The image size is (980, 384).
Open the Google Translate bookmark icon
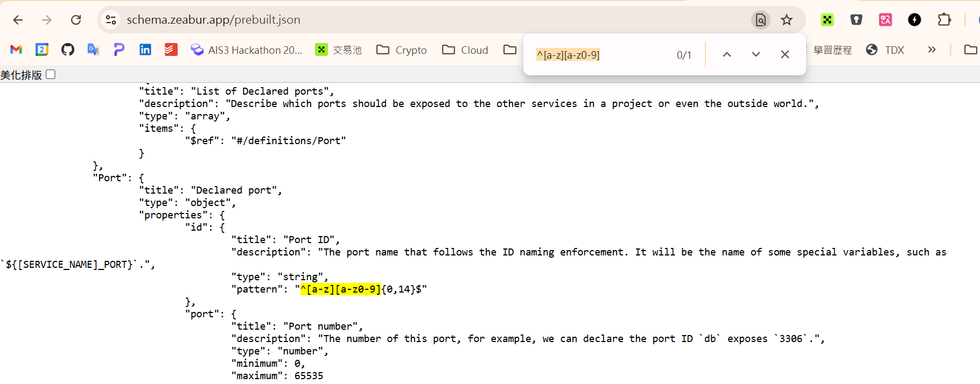pos(94,50)
